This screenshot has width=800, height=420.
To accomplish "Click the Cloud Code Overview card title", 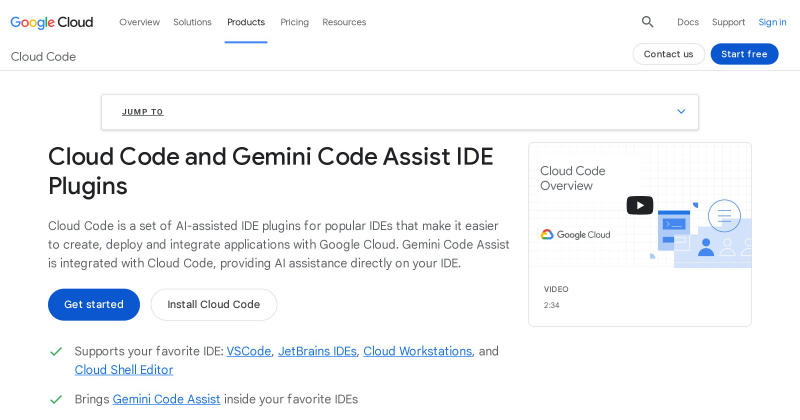I will (x=573, y=178).
